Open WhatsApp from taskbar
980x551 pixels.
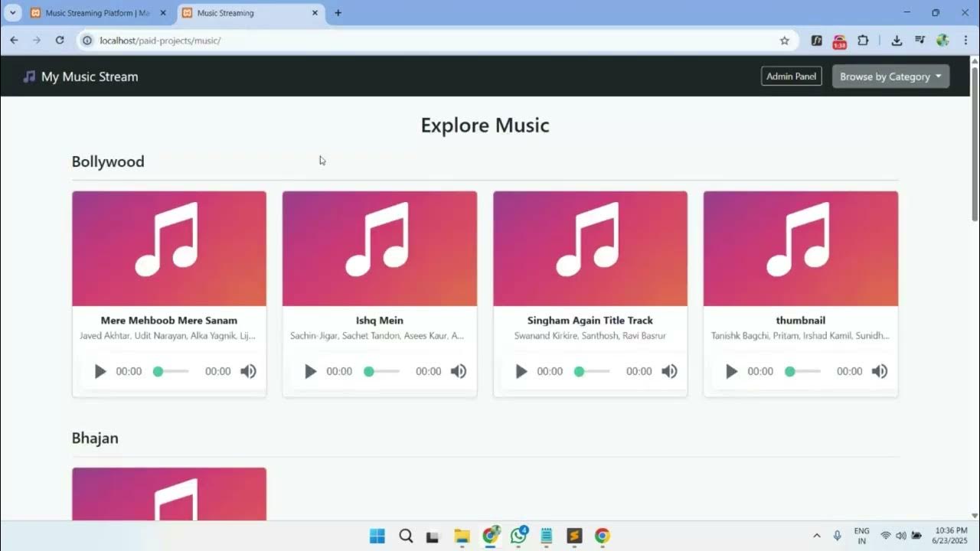tap(519, 536)
